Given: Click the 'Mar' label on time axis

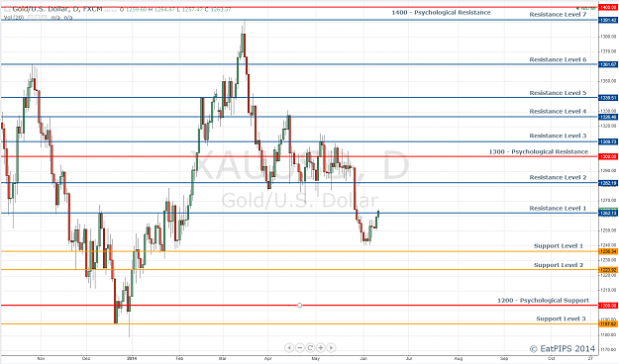Looking at the screenshot, I should click(x=223, y=359).
